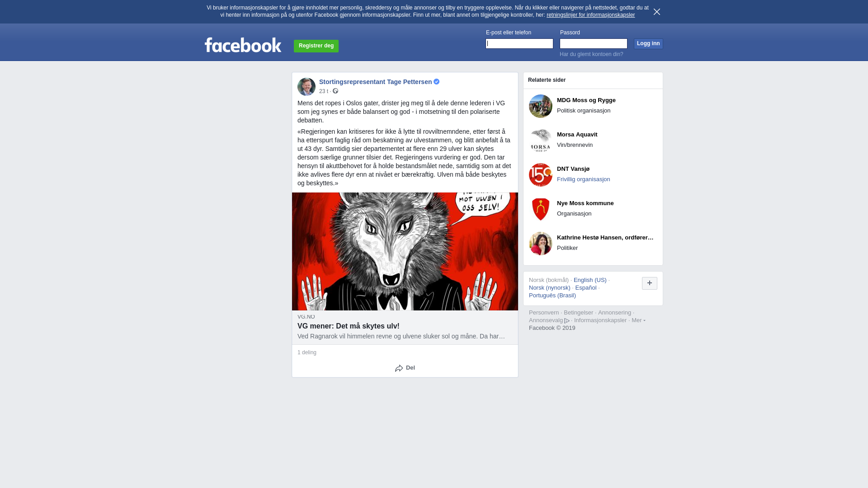Open Morsa Aquavit page logo

click(541, 141)
